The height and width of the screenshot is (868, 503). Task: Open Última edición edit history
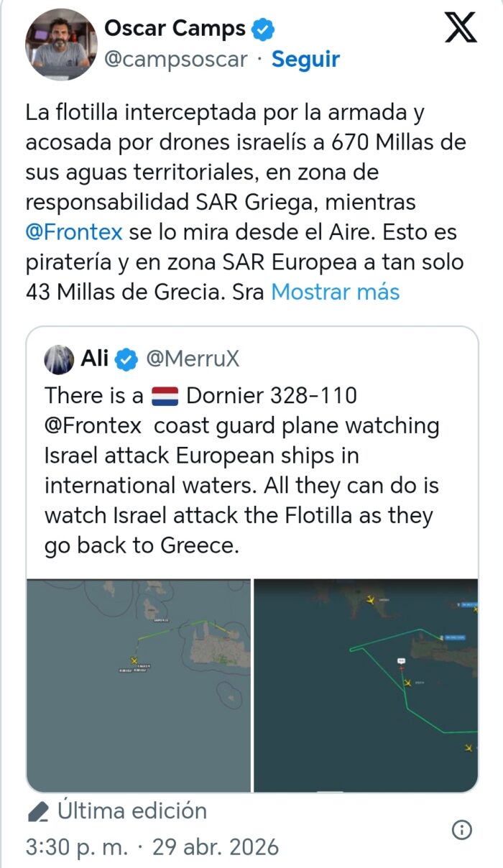click(x=132, y=811)
